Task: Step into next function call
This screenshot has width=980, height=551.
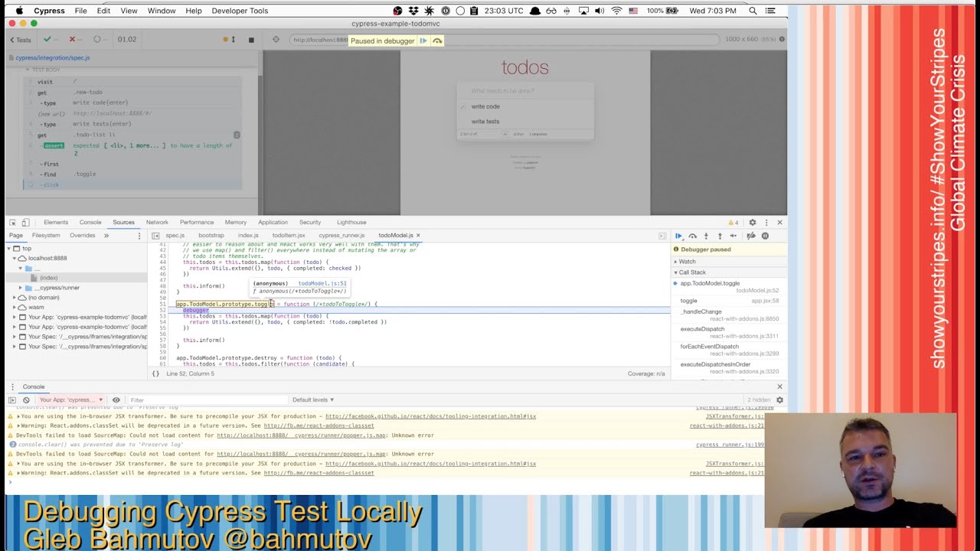Action: pyautogui.click(x=706, y=236)
